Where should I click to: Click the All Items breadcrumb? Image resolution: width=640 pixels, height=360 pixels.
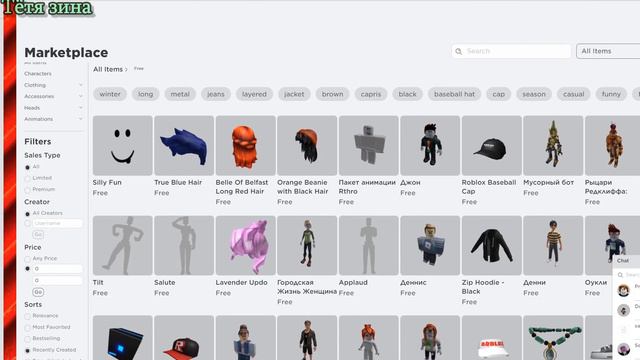[x=108, y=69]
